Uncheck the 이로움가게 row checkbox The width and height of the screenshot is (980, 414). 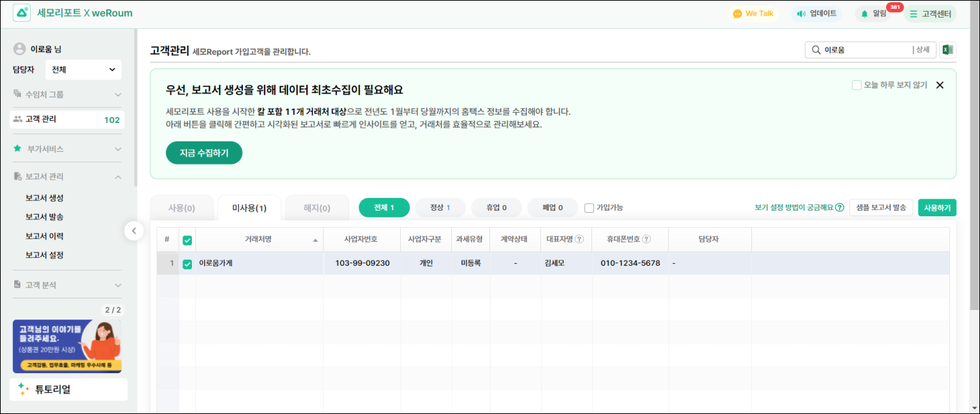[x=187, y=264]
